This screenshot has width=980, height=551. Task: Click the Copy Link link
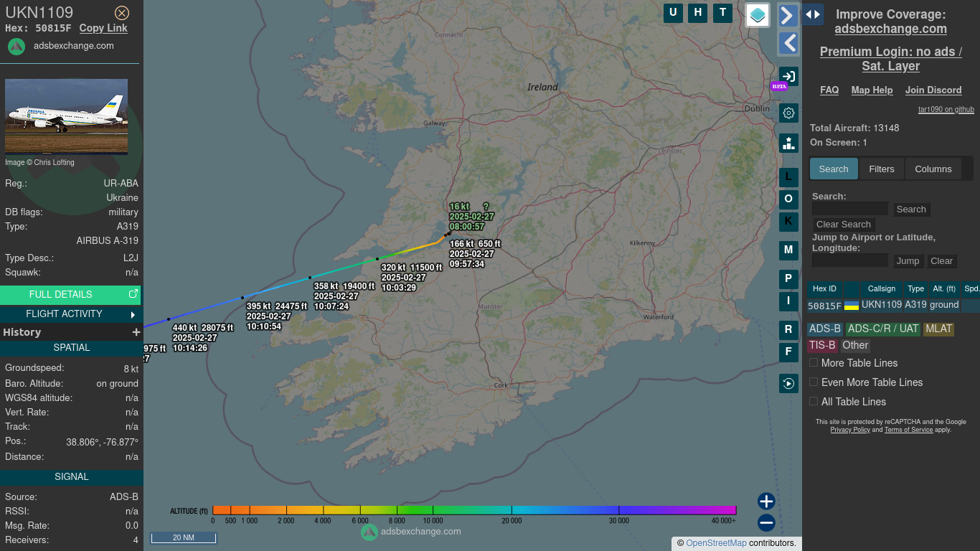click(x=103, y=28)
